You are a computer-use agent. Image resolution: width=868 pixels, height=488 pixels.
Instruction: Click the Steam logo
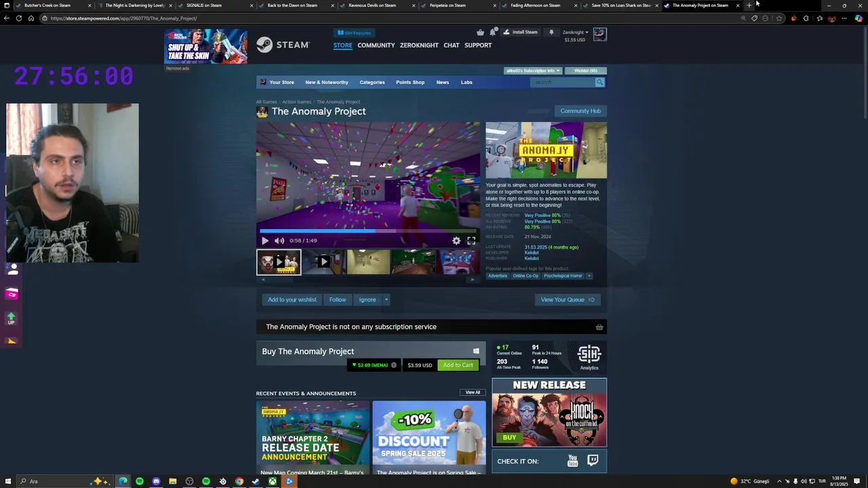click(x=283, y=45)
